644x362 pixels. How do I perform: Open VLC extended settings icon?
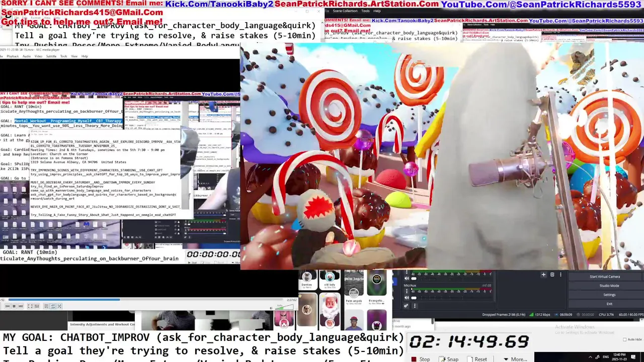point(37,306)
